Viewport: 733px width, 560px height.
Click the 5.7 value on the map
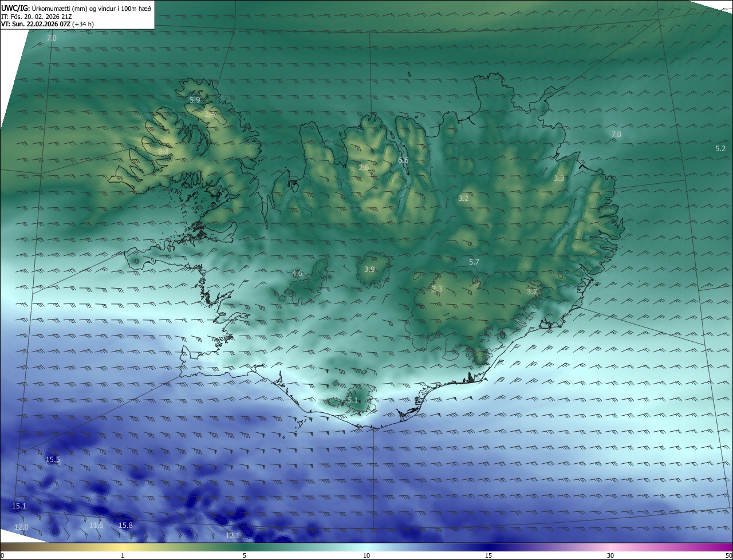[x=474, y=262]
